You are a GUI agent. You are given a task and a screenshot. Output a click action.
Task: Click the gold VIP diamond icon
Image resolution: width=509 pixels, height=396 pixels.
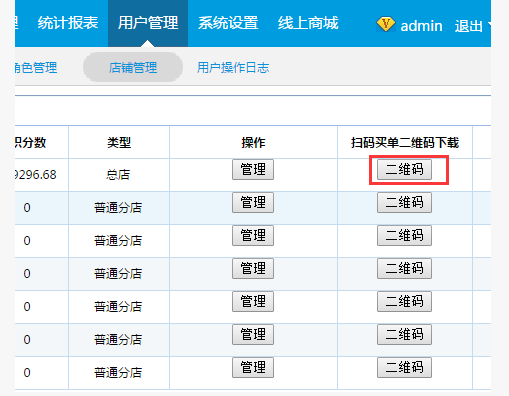point(386,24)
